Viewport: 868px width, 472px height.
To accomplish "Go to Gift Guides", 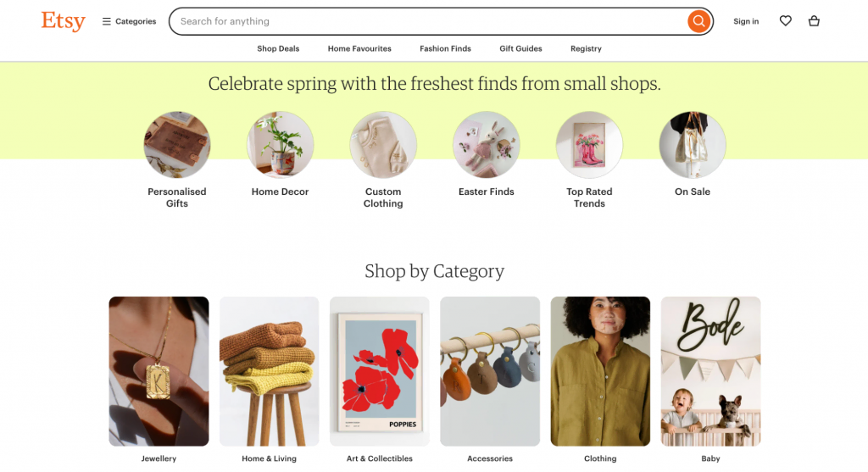I will pyautogui.click(x=520, y=48).
